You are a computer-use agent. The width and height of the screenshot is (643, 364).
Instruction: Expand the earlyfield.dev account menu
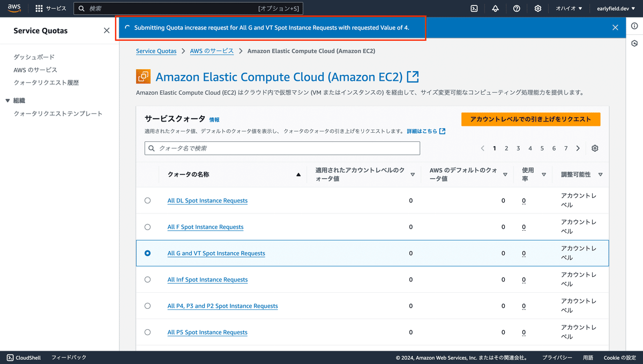pos(616,9)
